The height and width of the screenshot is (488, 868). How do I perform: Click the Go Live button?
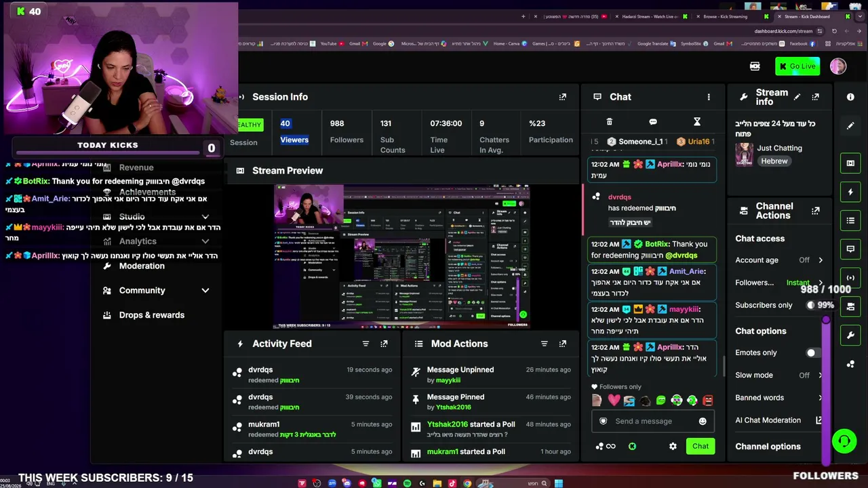click(x=797, y=66)
